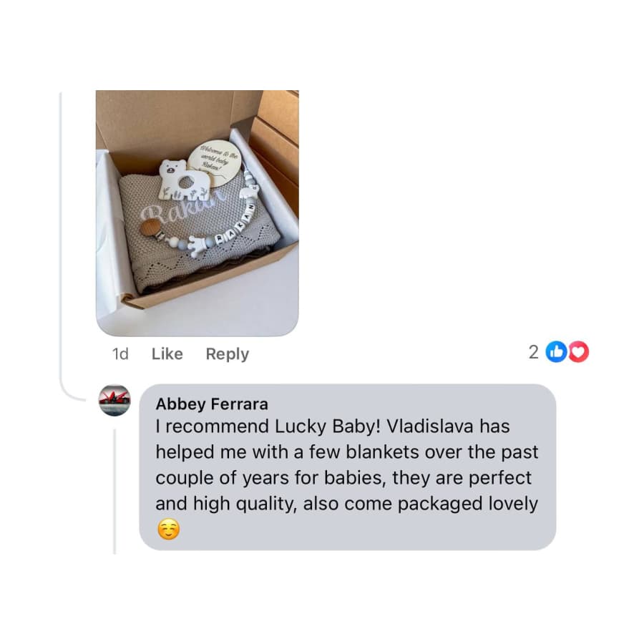Open the "1d" comment timestamp
644x644 pixels.
pos(120,353)
